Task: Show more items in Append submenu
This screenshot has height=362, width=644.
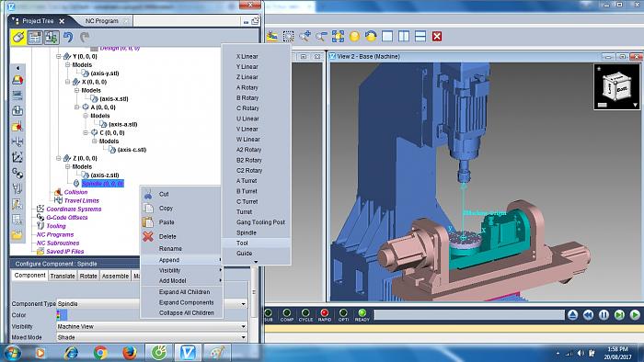Action: (x=256, y=262)
